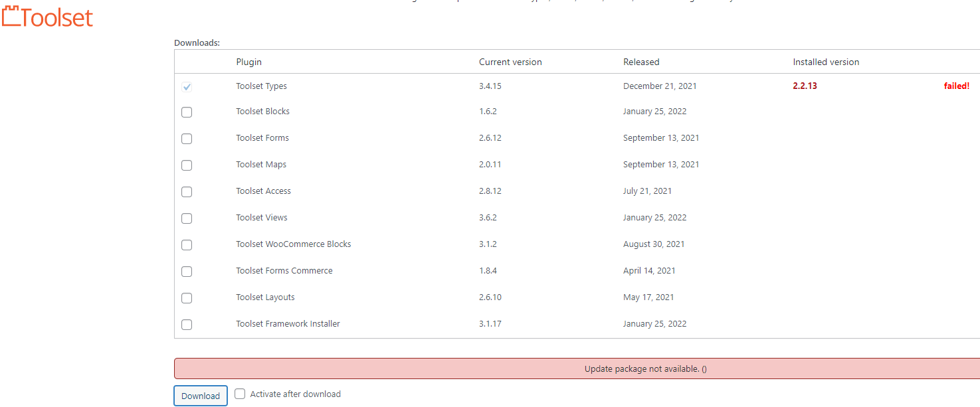Click installed version number 2.2.13

point(805,86)
